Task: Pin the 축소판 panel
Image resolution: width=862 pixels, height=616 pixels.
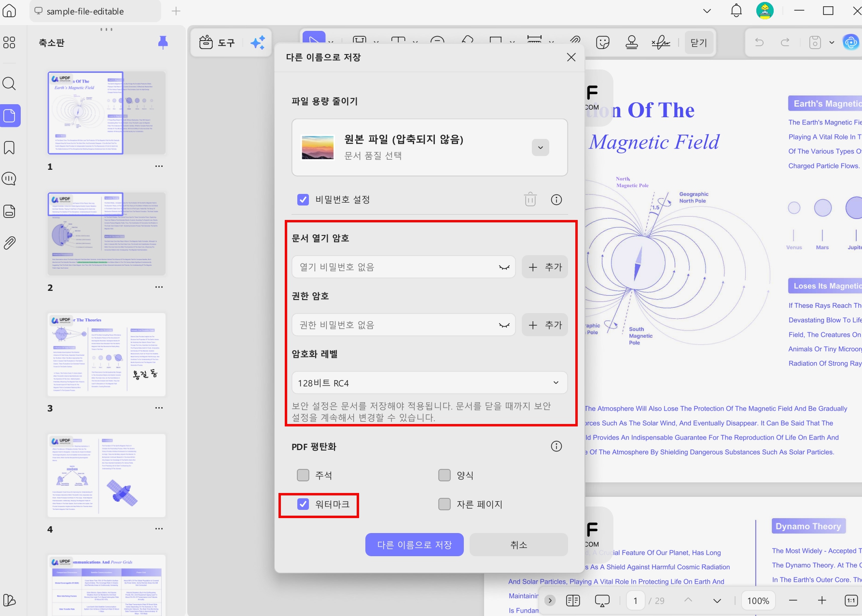Action: (163, 42)
